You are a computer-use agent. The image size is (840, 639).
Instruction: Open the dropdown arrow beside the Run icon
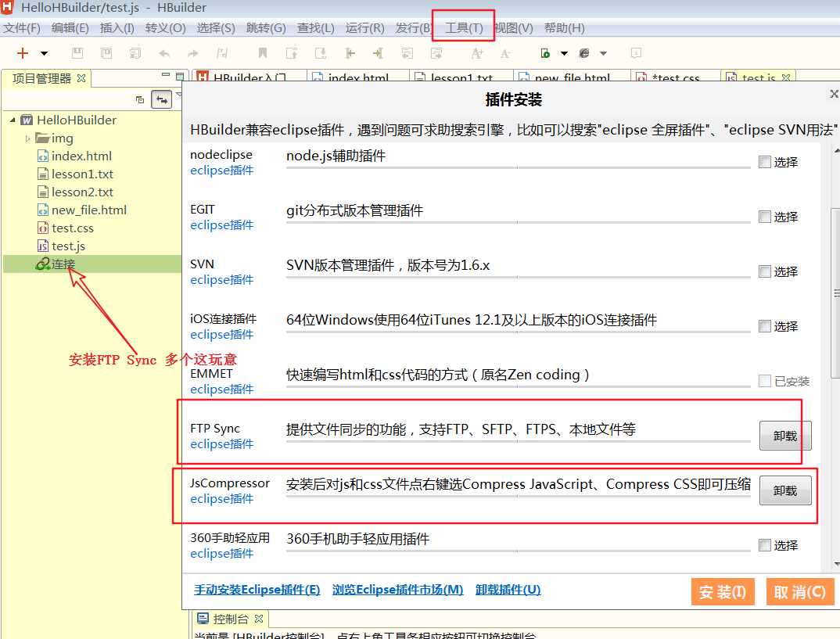coord(564,53)
